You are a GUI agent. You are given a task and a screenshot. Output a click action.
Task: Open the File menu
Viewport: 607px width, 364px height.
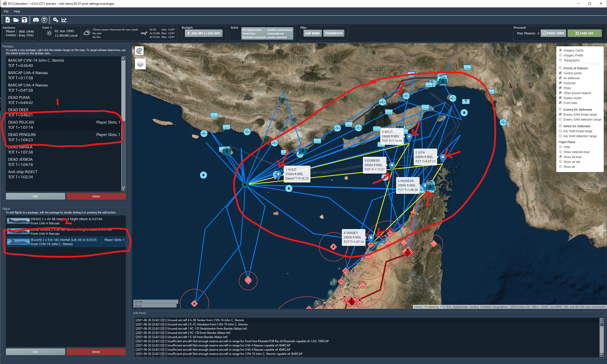coord(6,11)
